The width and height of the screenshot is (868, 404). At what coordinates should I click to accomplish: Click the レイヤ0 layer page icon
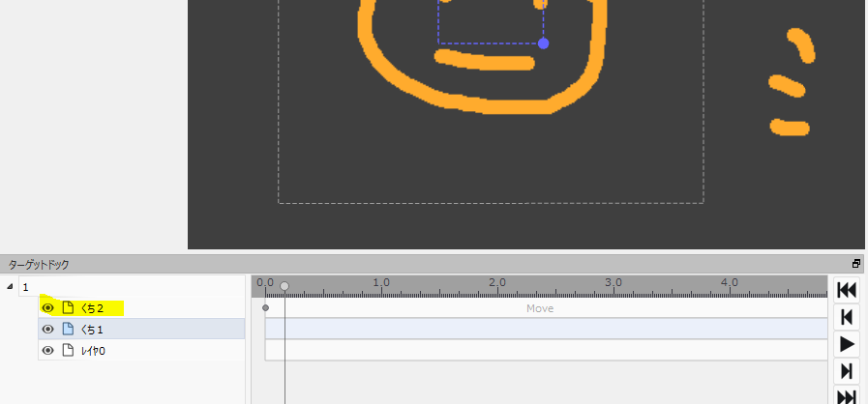68,351
